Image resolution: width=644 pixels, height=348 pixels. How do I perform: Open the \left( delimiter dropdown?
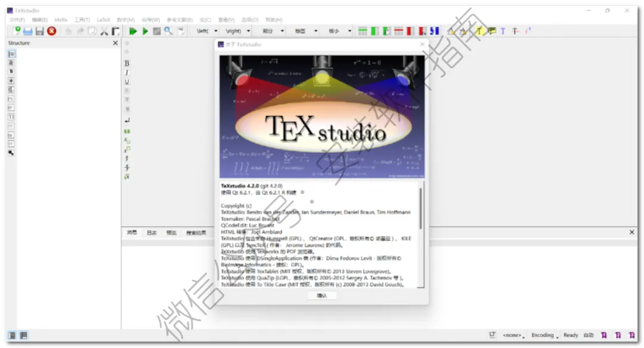tap(216, 31)
